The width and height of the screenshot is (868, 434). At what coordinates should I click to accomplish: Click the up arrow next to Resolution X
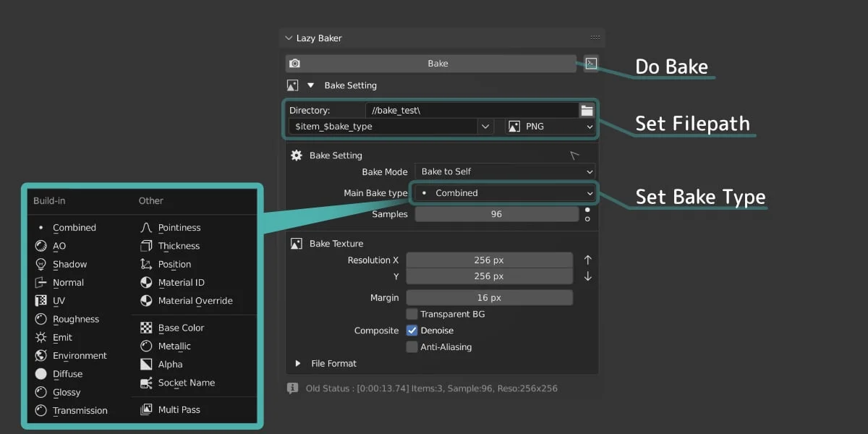pos(587,260)
